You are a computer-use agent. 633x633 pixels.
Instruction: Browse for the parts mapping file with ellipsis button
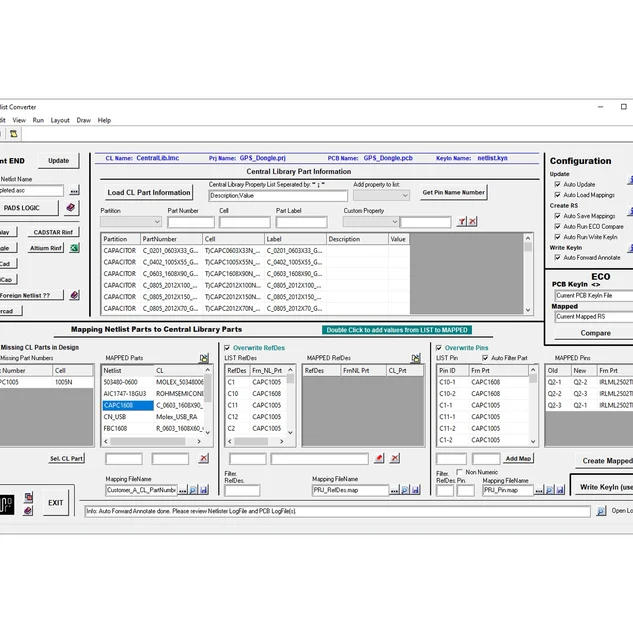click(x=183, y=490)
